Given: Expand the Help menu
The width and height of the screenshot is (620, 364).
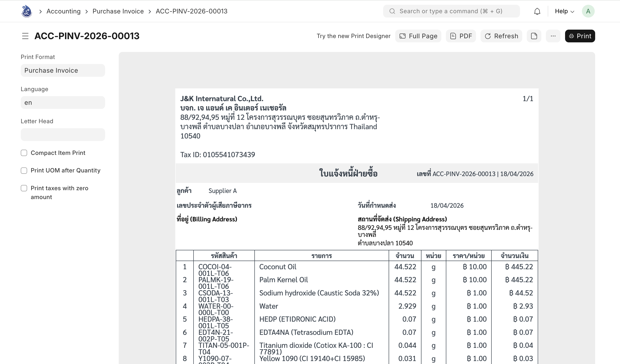Looking at the screenshot, I should pos(564,11).
